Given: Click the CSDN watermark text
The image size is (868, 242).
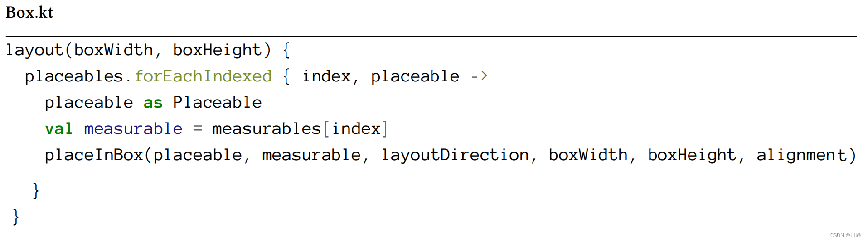Looking at the screenshot, I should click(845, 235).
